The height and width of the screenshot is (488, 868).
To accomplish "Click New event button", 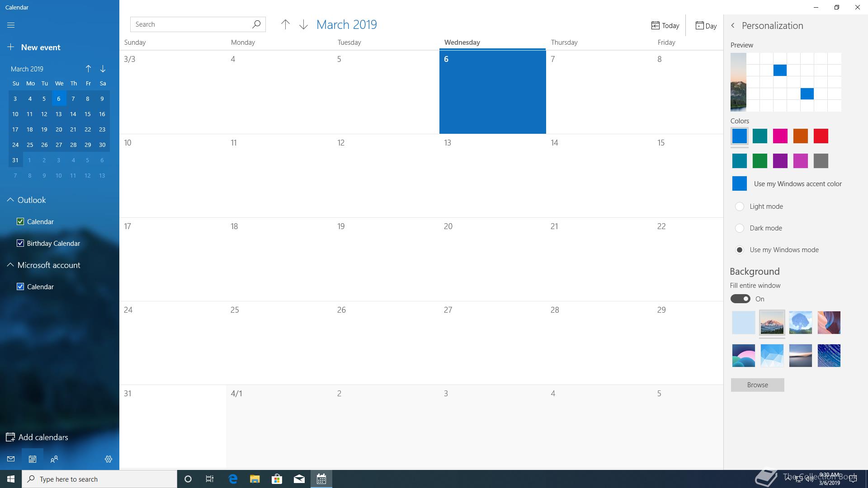I will [x=34, y=47].
